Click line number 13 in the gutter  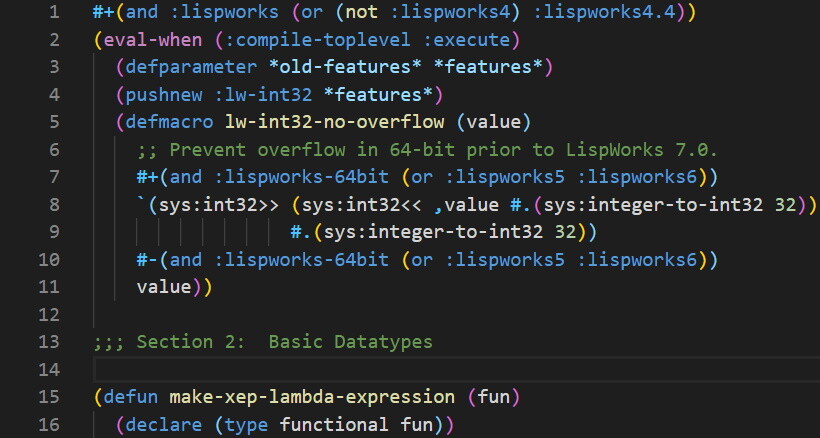point(48,342)
